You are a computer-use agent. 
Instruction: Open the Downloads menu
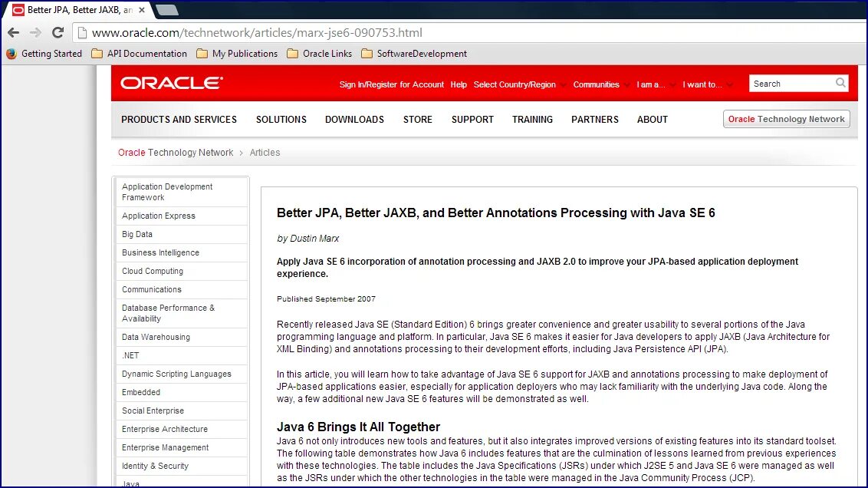354,120
